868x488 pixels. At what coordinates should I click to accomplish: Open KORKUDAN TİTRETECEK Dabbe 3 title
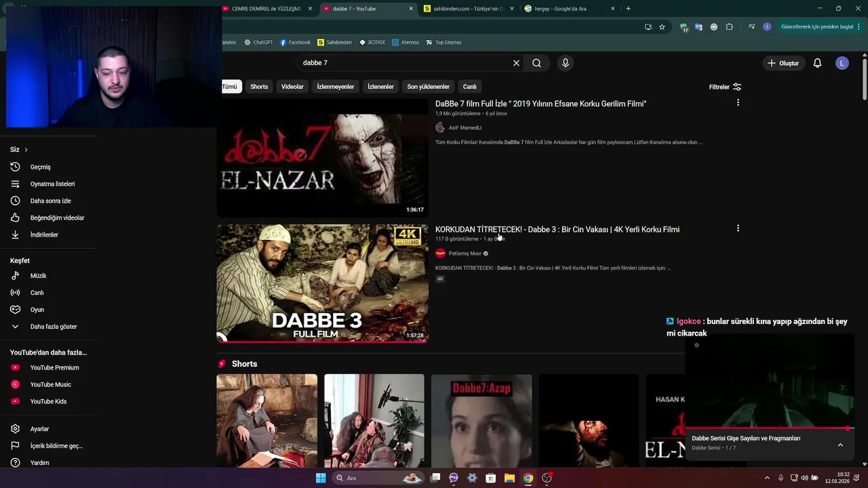(557, 230)
